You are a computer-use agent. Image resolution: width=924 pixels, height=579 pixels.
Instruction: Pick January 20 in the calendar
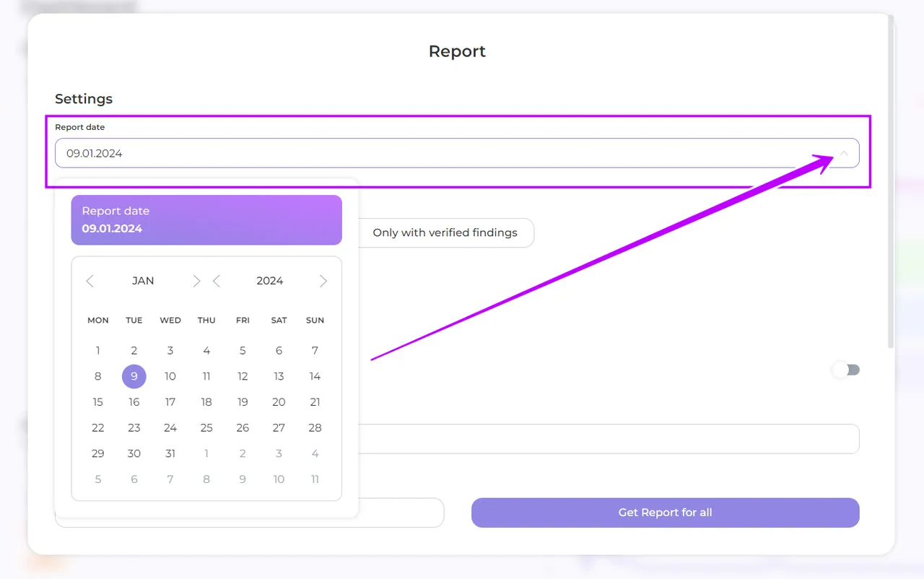tap(279, 402)
